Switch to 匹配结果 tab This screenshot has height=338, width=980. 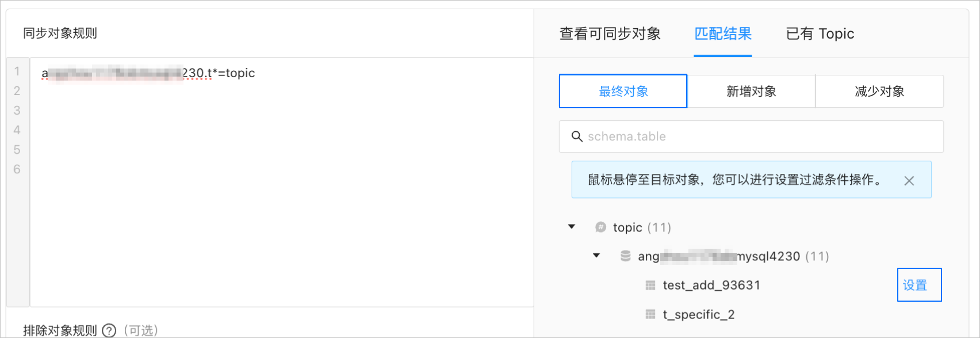[723, 34]
